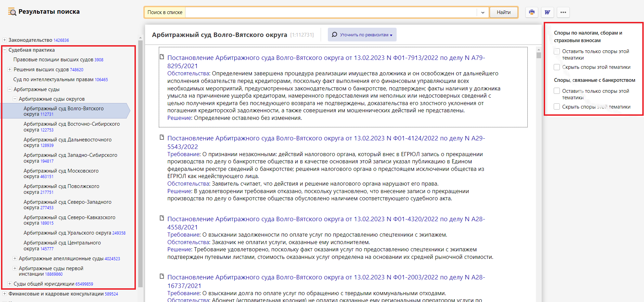Export list to Word icon

[x=547, y=12]
